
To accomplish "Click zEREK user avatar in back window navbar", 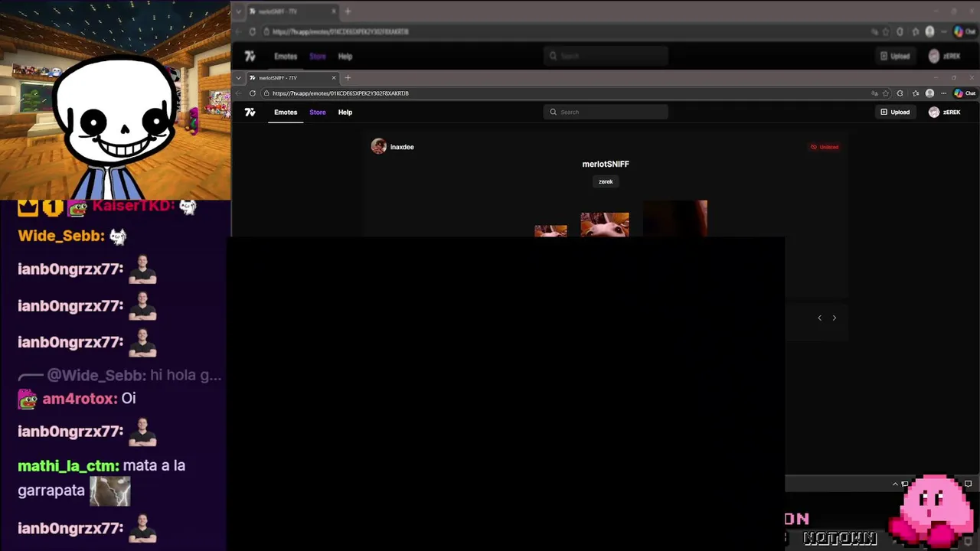I will (934, 57).
